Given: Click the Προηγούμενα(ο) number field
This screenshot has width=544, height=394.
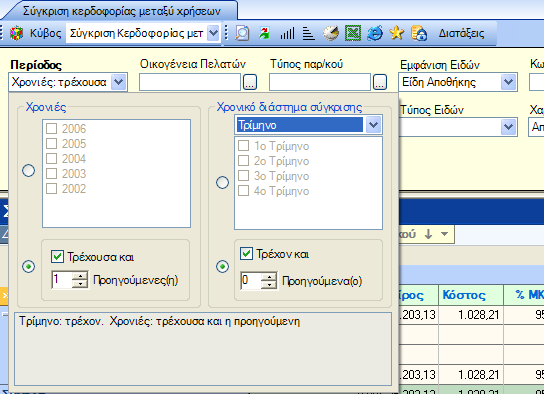Looking at the screenshot, I should click(251, 281).
